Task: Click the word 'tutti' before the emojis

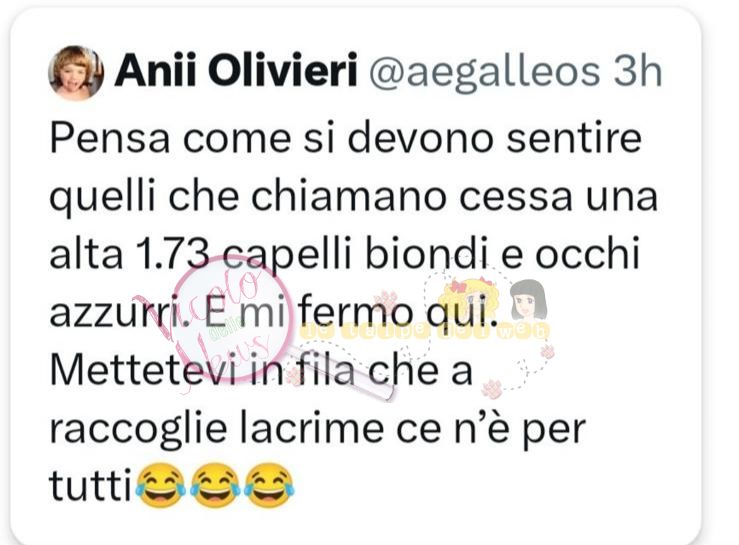Action: [x=90, y=486]
